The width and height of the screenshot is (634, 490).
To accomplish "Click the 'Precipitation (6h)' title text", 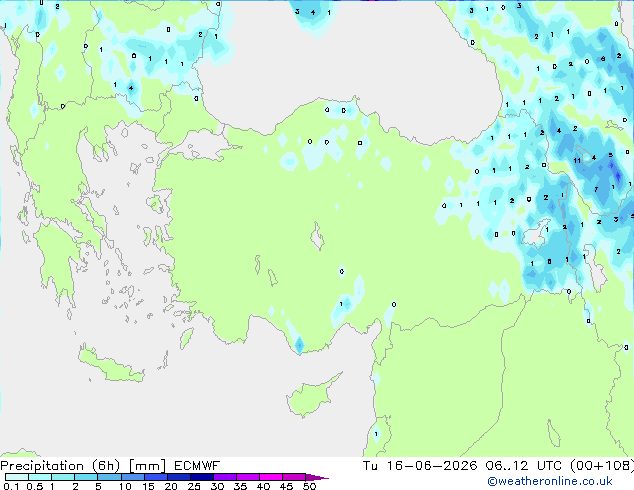I will click(60, 467).
